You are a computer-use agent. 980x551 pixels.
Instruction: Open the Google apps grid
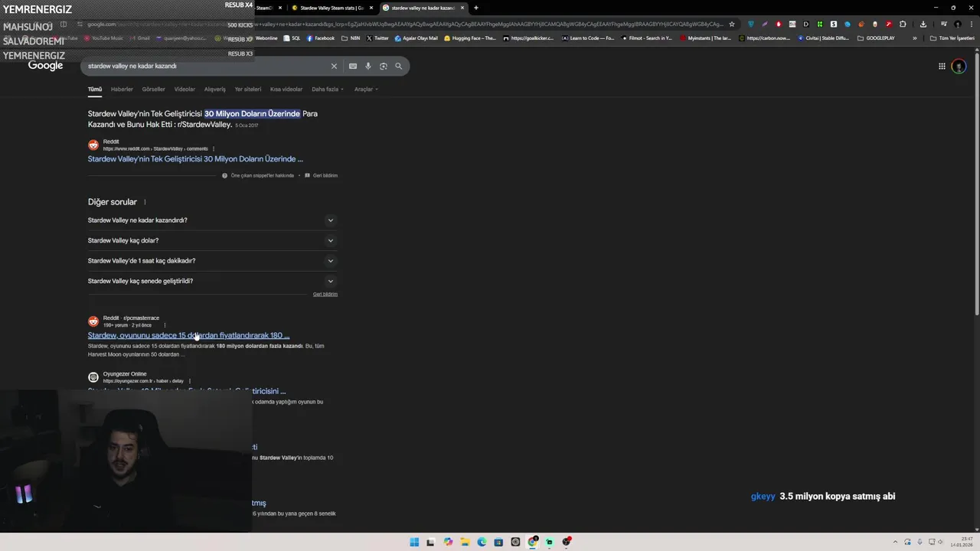pos(942,66)
